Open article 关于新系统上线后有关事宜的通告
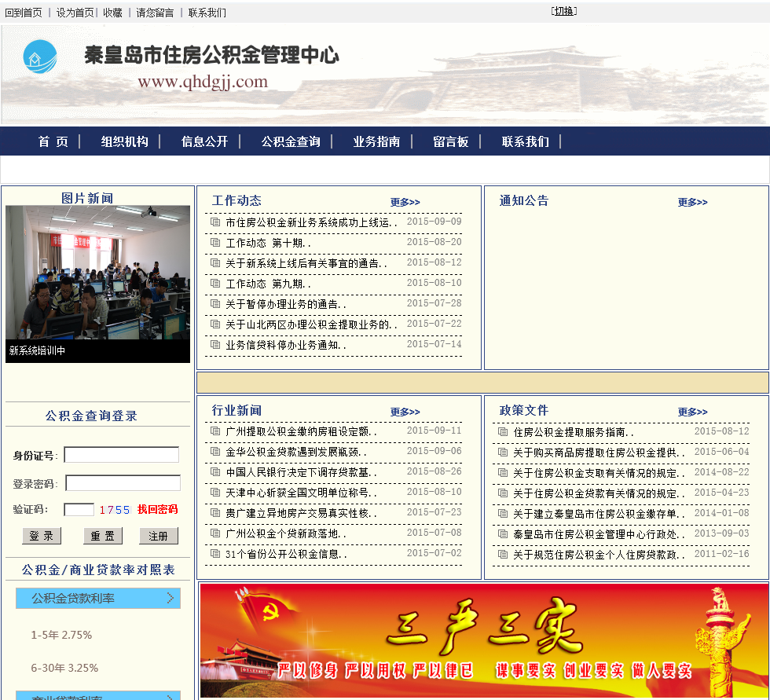The width and height of the screenshot is (770, 700). [306, 263]
